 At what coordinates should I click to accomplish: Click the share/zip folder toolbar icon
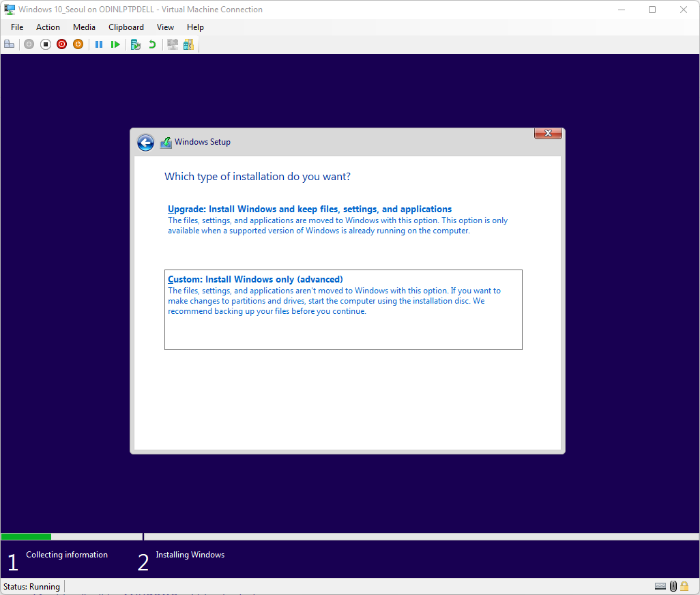(x=189, y=44)
